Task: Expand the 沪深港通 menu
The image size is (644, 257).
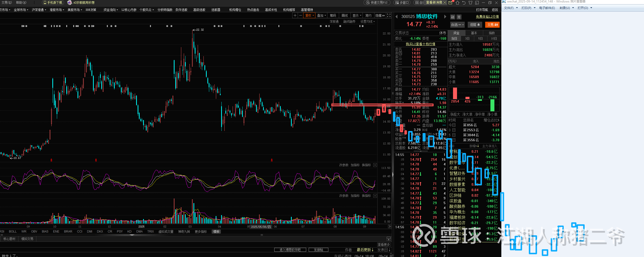Action: pyautogui.click(x=39, y=10)
